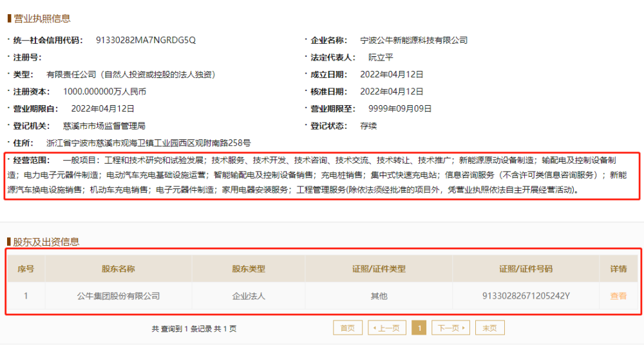
Task: Click the 序号 column header
Action: (26, 269)
